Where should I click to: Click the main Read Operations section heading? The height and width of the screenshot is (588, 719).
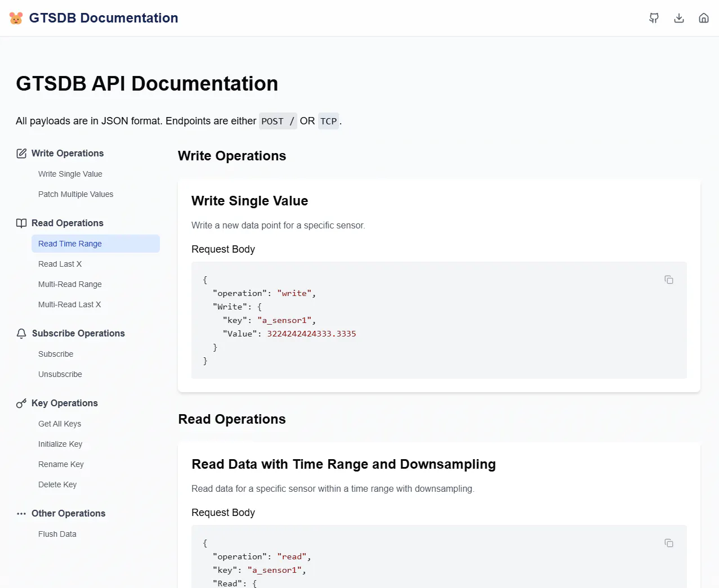click(x=232, y=419)
